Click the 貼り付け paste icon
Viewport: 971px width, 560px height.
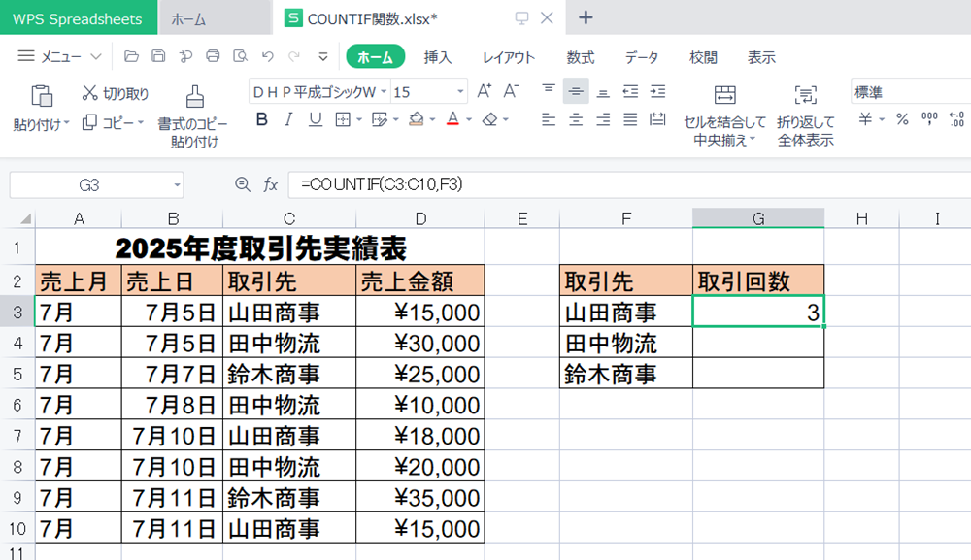click(42, 96)
